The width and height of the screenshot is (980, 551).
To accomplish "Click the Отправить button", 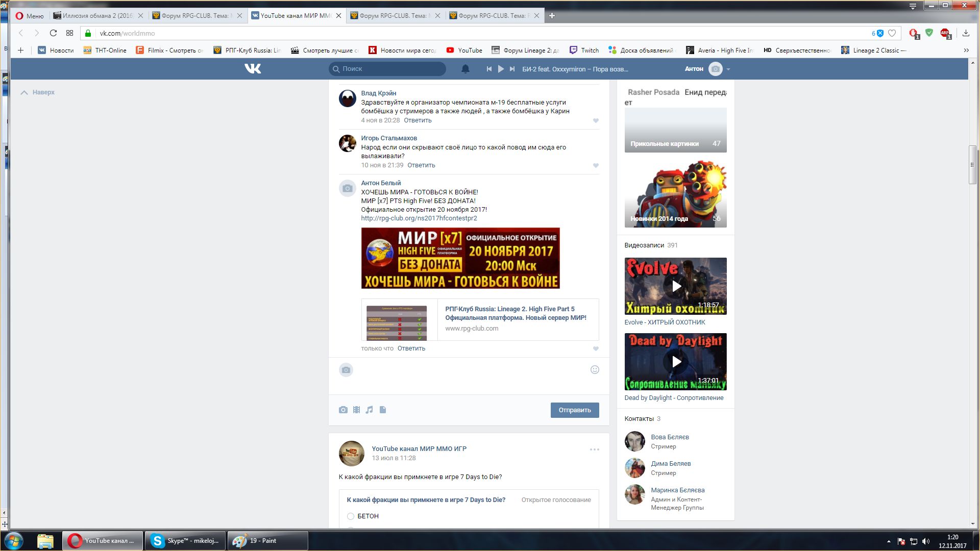I will (x=575, y=410).
